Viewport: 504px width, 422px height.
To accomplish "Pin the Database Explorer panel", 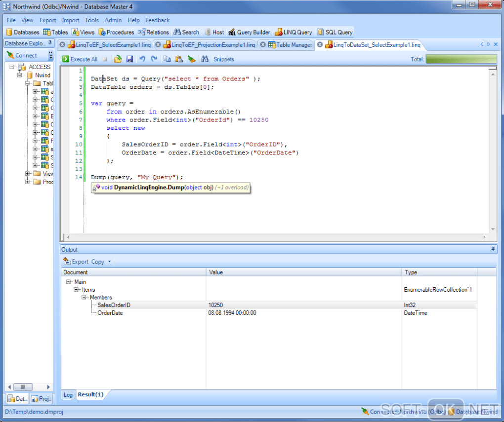I will point(50,43).
